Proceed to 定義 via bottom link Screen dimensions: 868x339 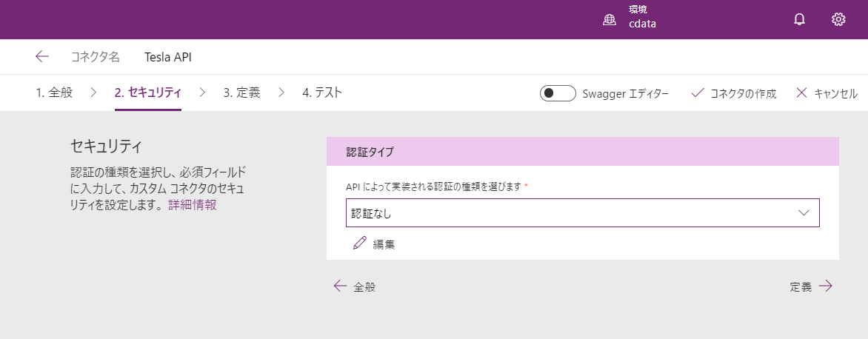point(811,286)
